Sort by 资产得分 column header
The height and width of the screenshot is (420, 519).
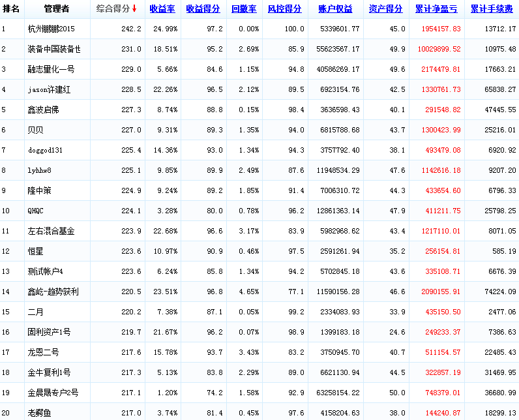click(x=385, y=9)
